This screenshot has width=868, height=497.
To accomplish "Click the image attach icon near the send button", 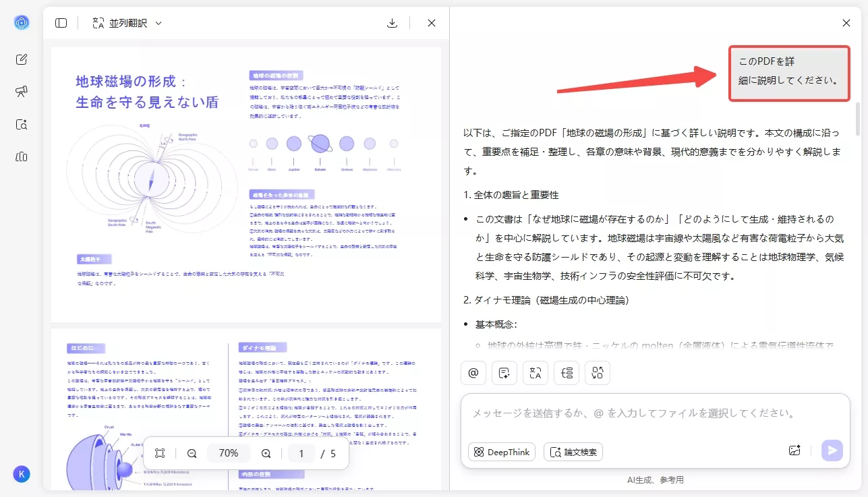I will pos(794,450).
